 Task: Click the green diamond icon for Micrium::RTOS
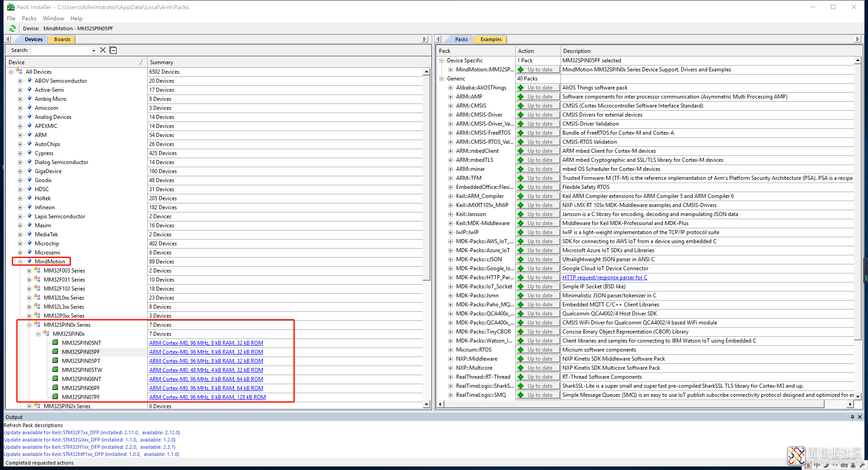[x=521, y=350]
